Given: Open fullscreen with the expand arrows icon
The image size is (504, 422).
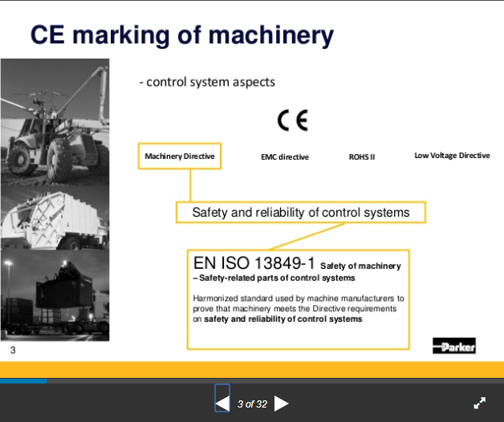Looking at the screenshot, I should [480, 403].
